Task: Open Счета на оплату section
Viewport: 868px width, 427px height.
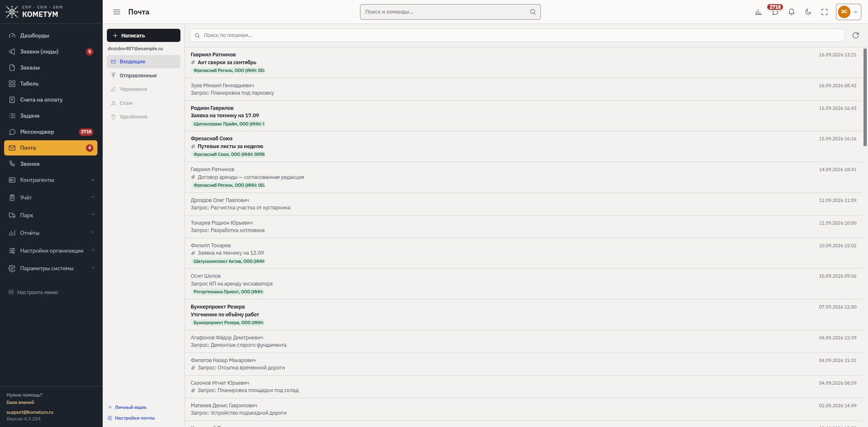Action: click(51, 100)
